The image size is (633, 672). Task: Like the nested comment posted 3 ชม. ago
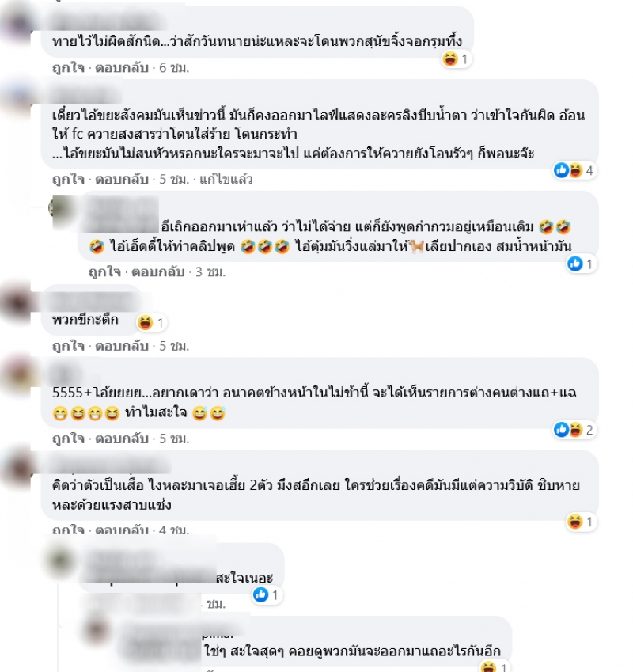[104, 271]
